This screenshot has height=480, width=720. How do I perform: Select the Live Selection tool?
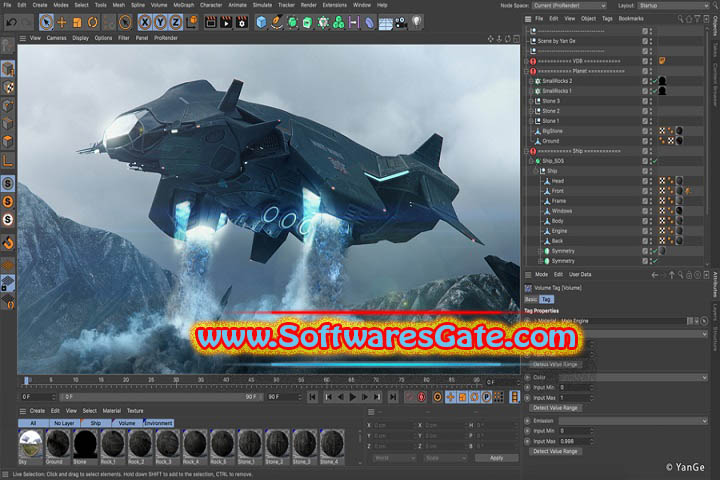(x=46, y=22)
